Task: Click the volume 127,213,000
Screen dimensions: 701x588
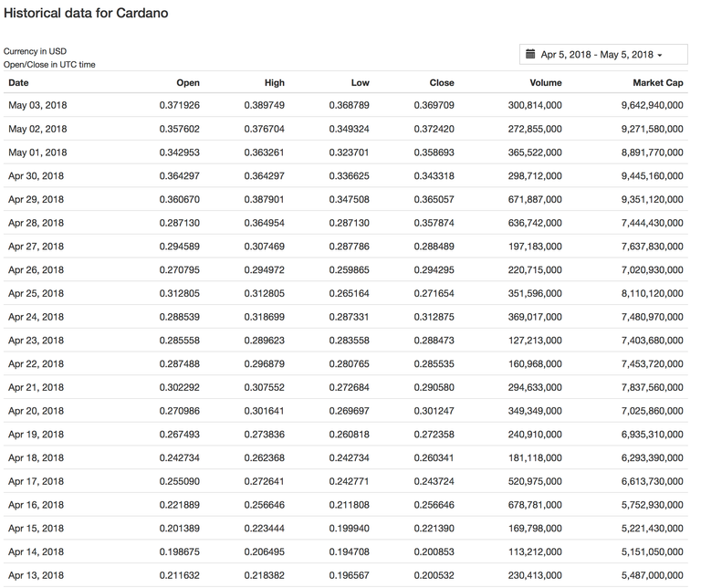Action: [535, 341]
